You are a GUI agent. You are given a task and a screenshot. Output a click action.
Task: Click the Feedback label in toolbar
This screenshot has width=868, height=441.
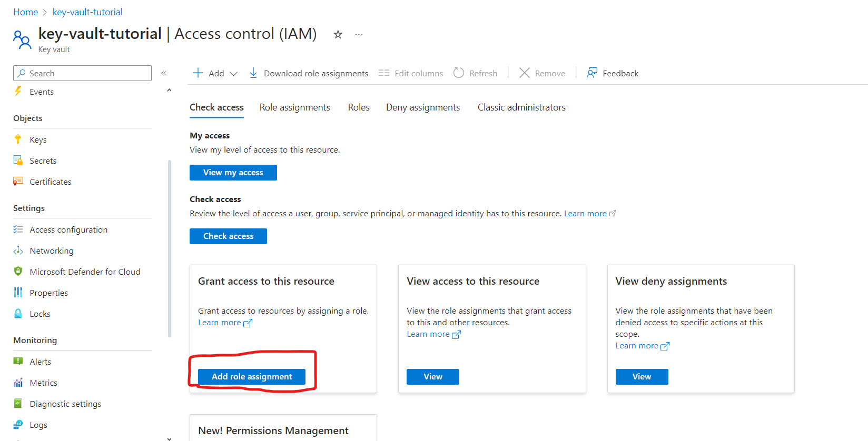coord(620,74)
